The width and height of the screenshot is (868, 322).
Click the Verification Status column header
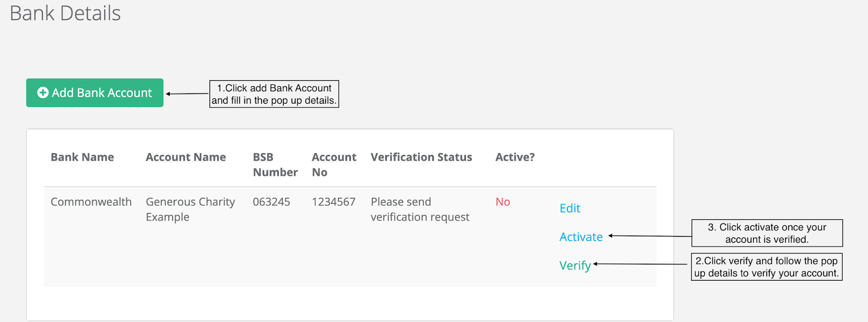tap(422, 157)
